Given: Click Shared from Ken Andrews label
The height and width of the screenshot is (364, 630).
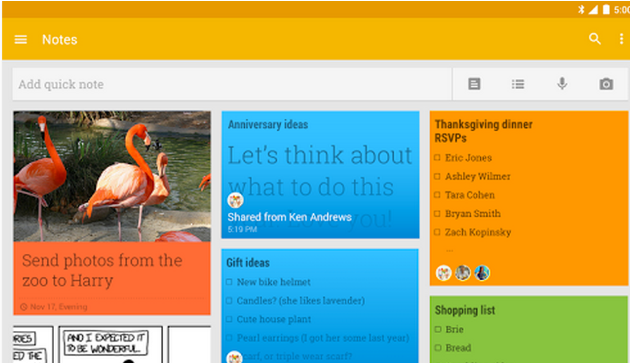Looking at the screenshot, I should click(x=289, y=217).
